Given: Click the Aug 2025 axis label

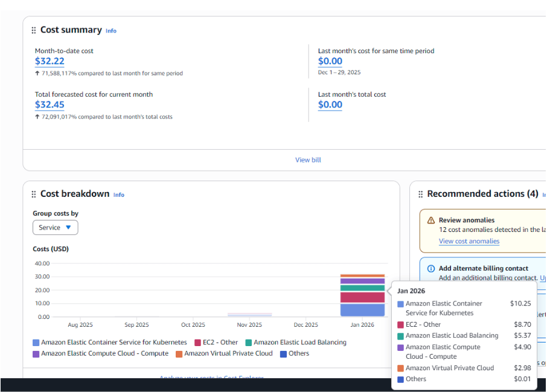Looking at the screenshot, I should (x=80, y=325).
